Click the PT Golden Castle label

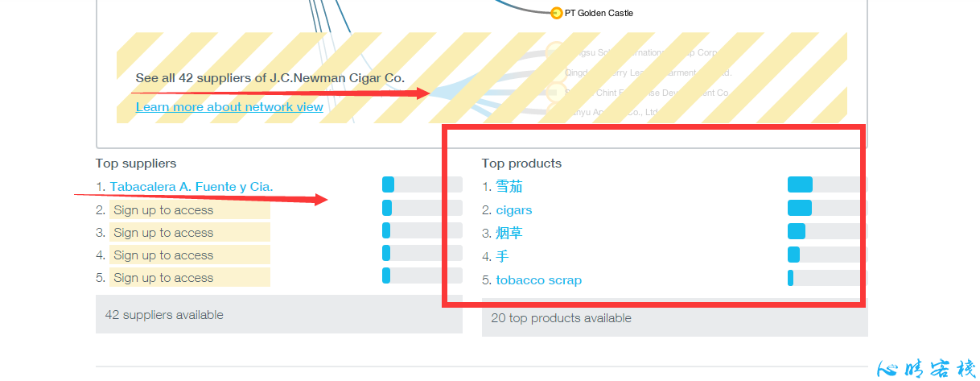tap(599, 13)
